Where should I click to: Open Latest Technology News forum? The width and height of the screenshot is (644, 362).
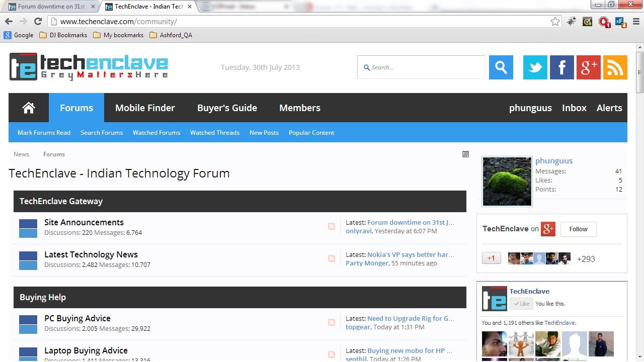[91, 254]
